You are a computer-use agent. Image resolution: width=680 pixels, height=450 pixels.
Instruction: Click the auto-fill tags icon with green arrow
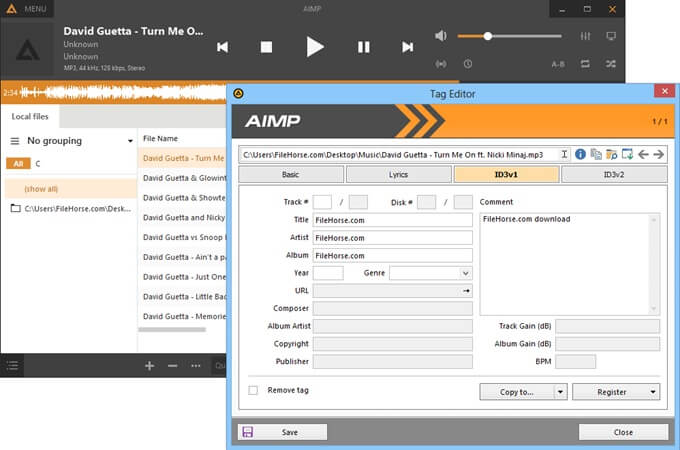627,154
